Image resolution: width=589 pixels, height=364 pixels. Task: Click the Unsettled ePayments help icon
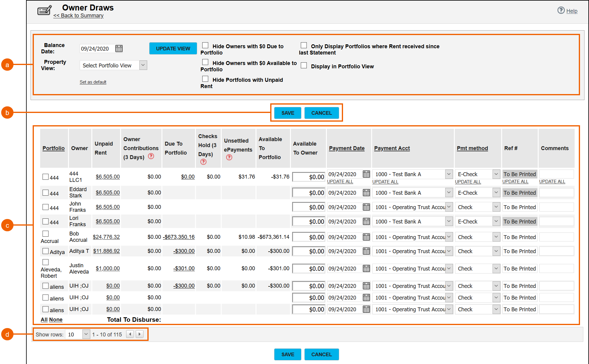(x=229, y=157)
